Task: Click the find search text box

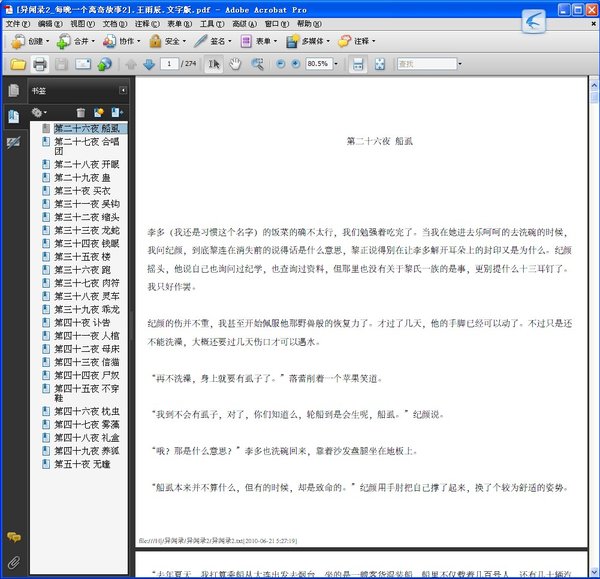Action: (427, 64)
